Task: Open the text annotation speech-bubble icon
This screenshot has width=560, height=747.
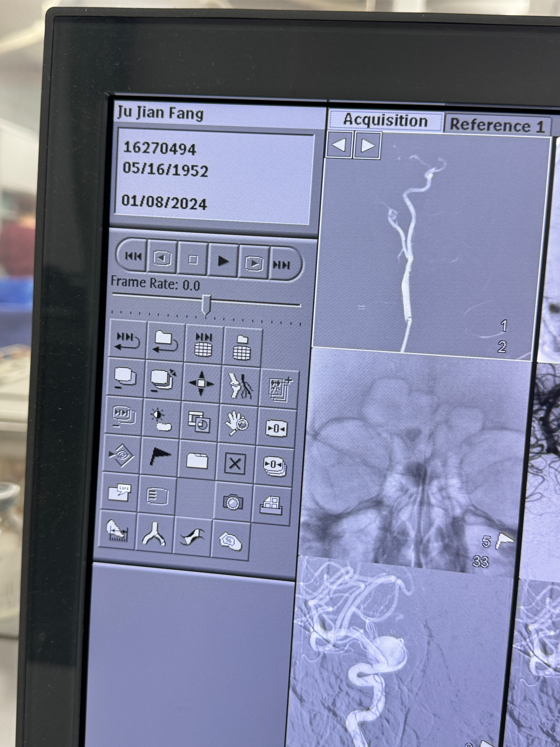Action: point(119,493)
